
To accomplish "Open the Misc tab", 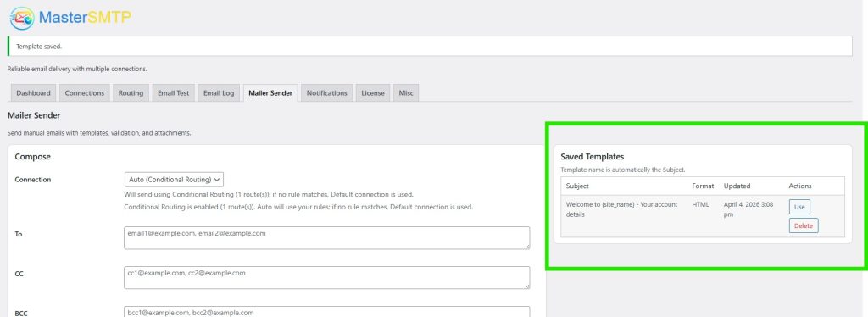I will click(x=406, y=93).
